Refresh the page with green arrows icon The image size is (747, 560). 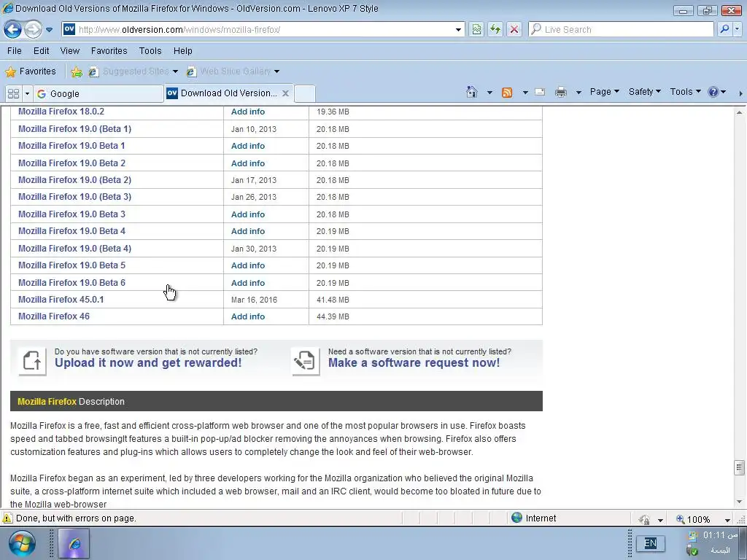[x=495, y=29]
